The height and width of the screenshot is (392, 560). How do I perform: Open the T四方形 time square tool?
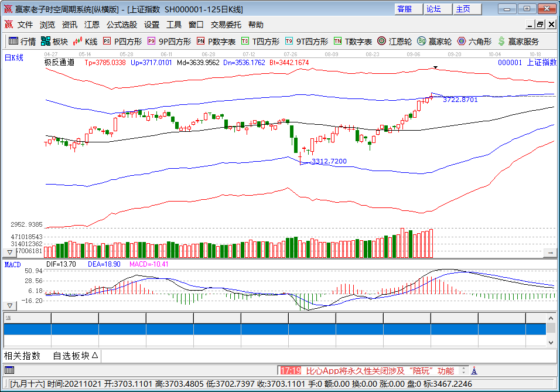260,42
